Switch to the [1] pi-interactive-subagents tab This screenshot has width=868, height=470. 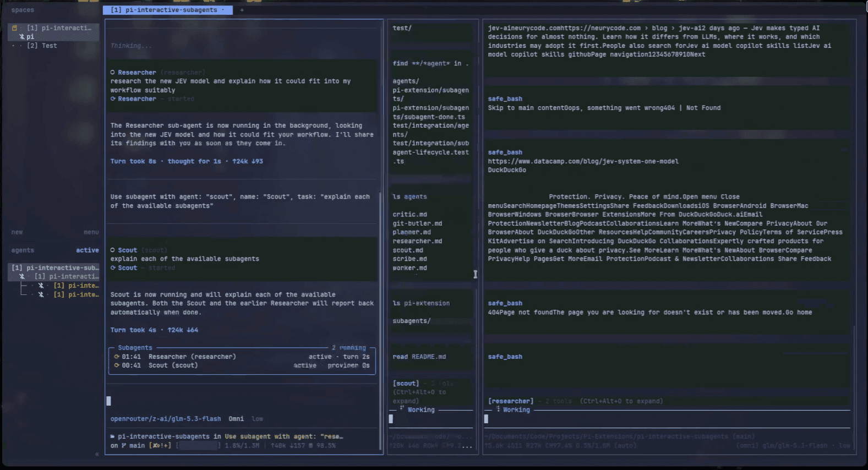point(167,10)
